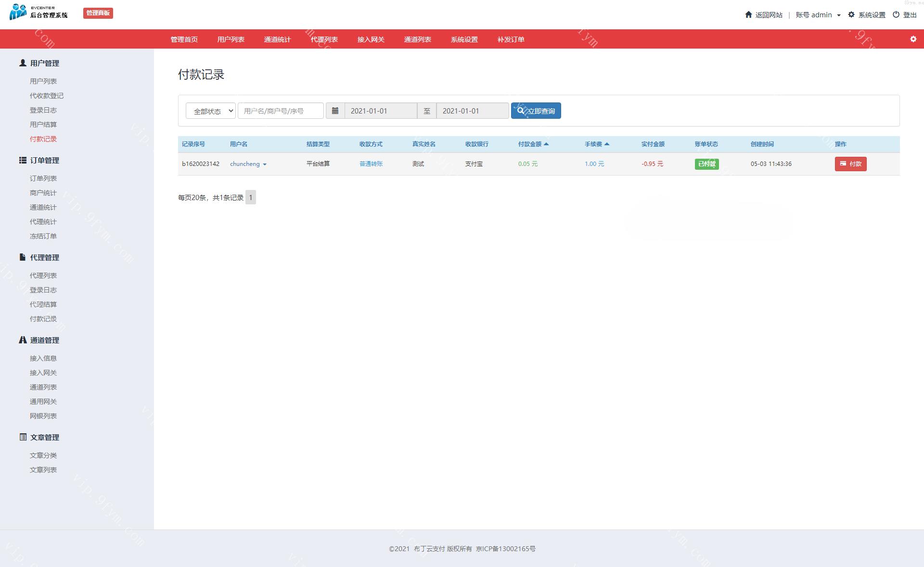Click the power icon to 登出
The image size is (924, 567).
896,14
